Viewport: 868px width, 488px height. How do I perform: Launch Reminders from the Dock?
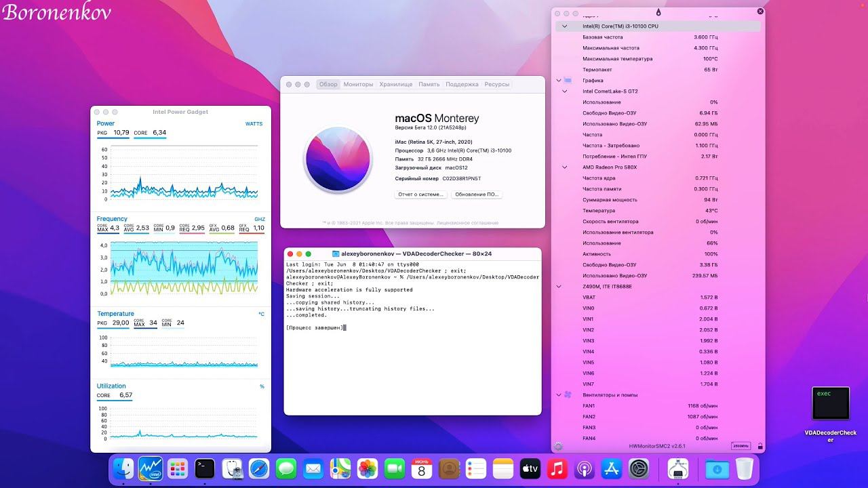pos(475,468)
